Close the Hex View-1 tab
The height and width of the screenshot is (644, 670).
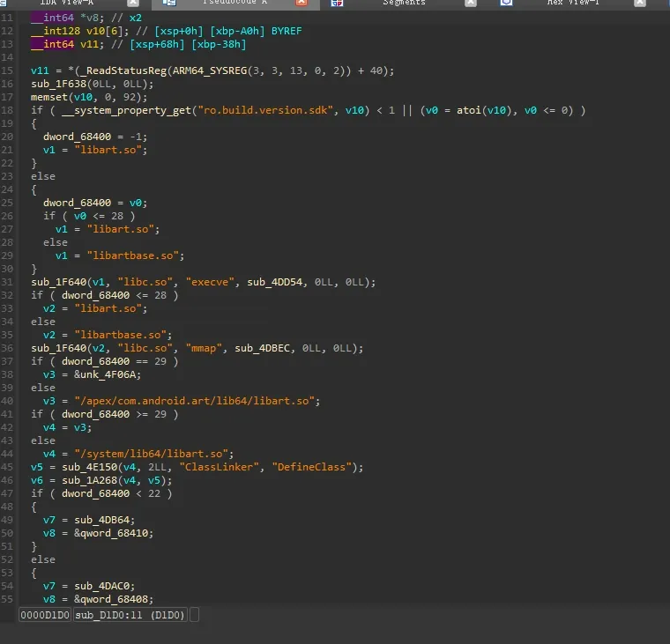[640, 3]
